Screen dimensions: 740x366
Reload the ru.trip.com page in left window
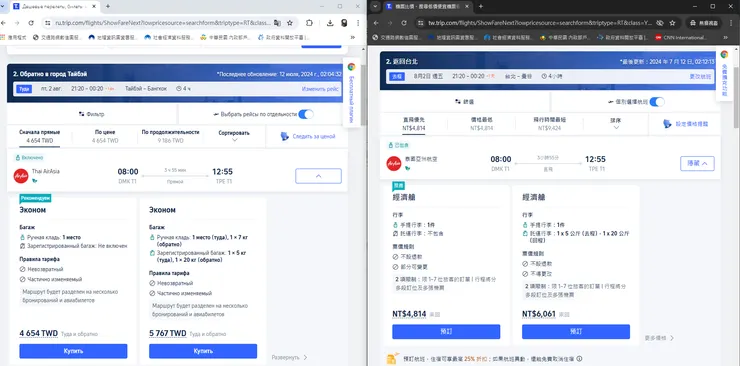tap(31, 23)
